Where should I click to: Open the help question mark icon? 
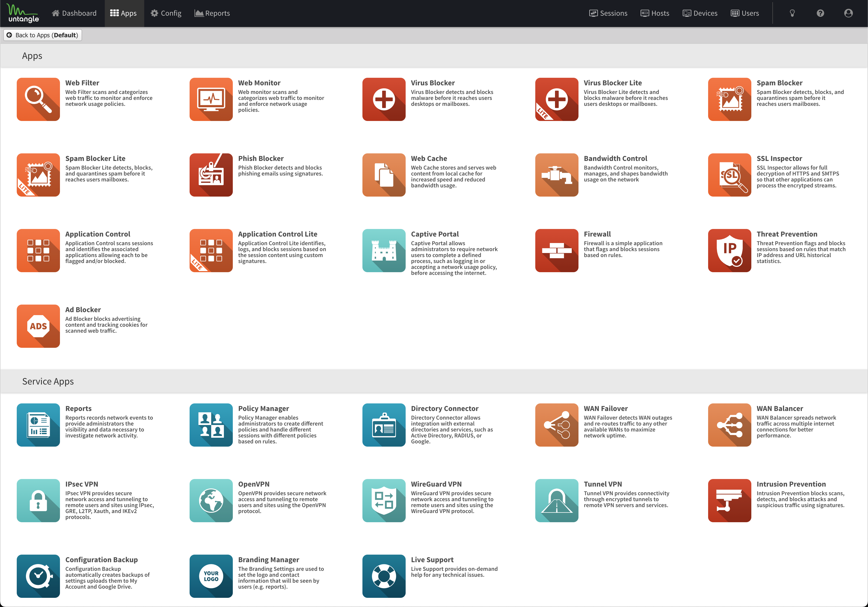coord(820,13)
